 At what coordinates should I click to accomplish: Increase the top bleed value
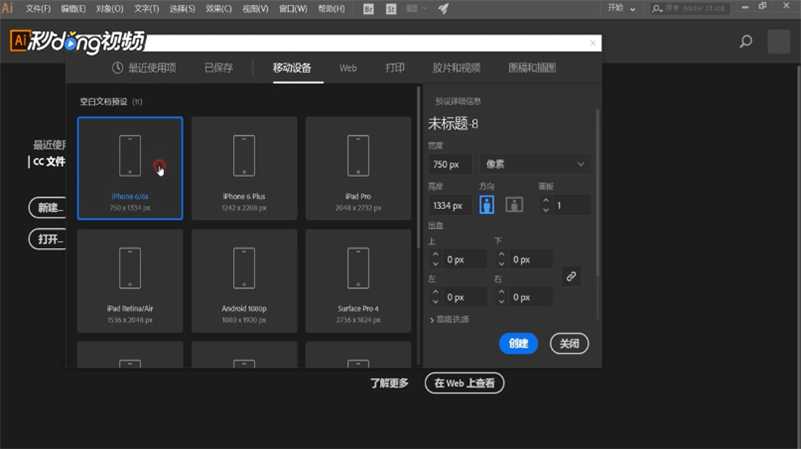(435, 254)
